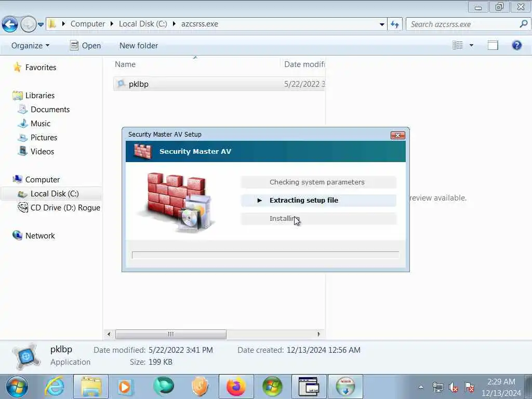This screenshot has height=399, width=532.
Task: Open Libraries in the navigation pane
Action: pyautogui.click(x=39, y=96)
